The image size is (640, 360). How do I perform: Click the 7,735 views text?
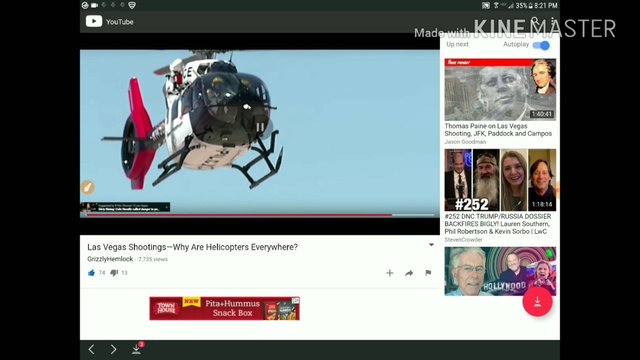click(153, 259)
